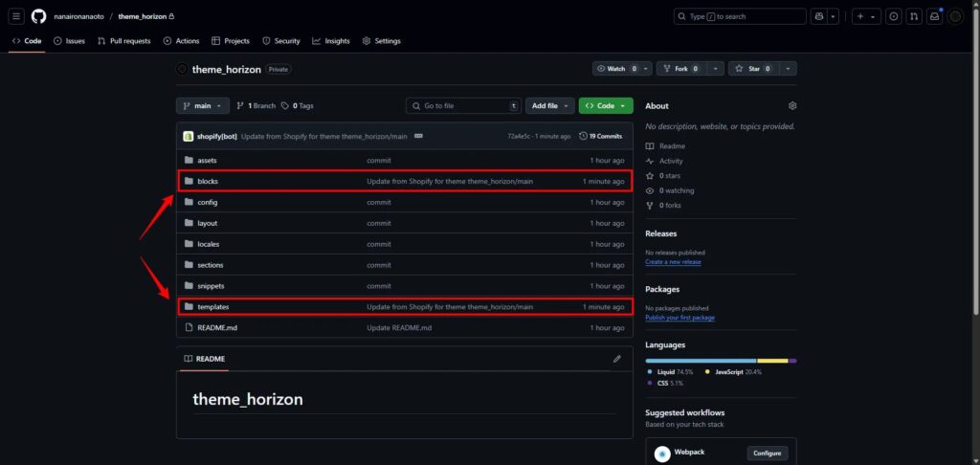Switch to the Pull requests tab
This screenshot has height=465, width=980.
click(x=123, y=40)
